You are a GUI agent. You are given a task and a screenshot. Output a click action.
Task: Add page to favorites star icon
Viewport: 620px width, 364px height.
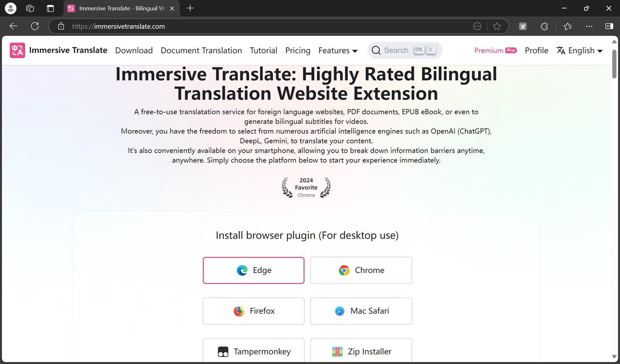(497, 26)
